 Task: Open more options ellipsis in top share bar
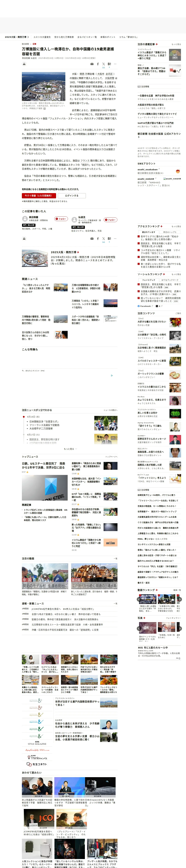pos(115,64)
